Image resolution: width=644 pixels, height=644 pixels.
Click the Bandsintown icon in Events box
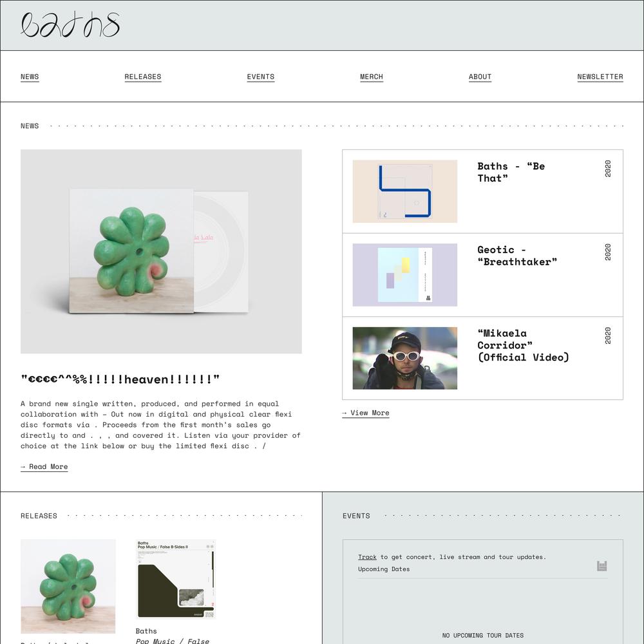601,566
